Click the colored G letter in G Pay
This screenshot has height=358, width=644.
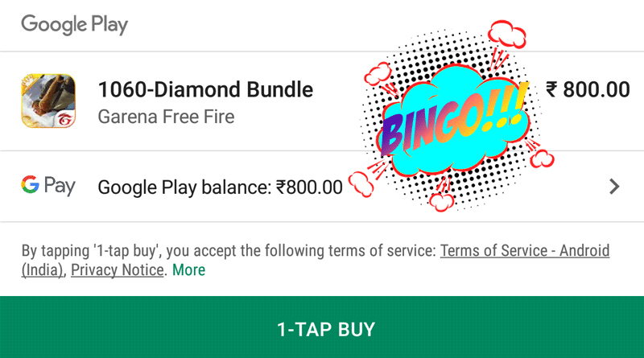coord(31,184)
